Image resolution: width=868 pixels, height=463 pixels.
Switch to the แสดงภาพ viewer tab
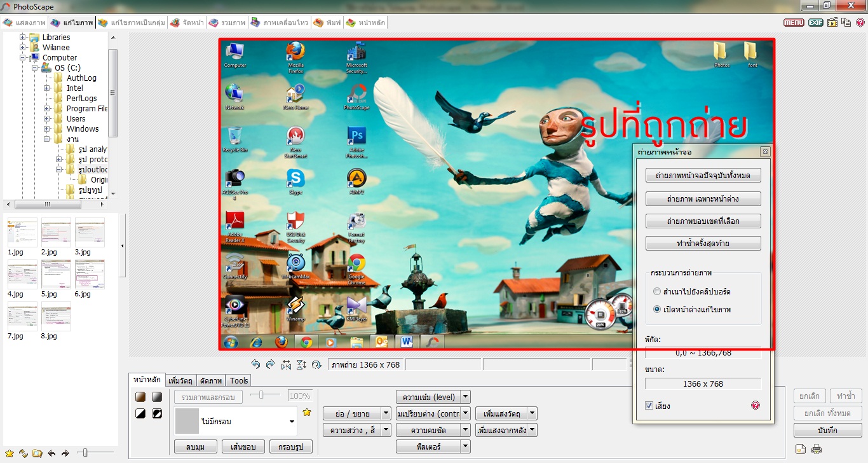pyautogui.click(x=24, y=22)
